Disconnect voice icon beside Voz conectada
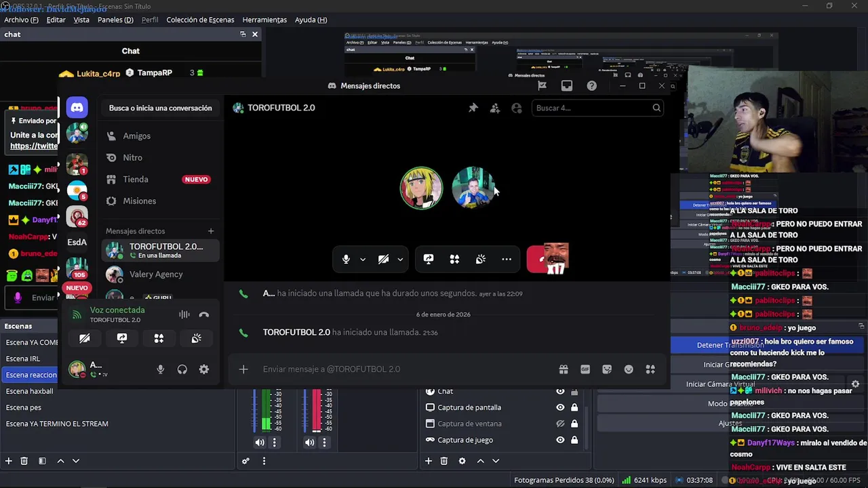This screenshot has width=868, height=488. pyautogui.click(x=204, y=314)
